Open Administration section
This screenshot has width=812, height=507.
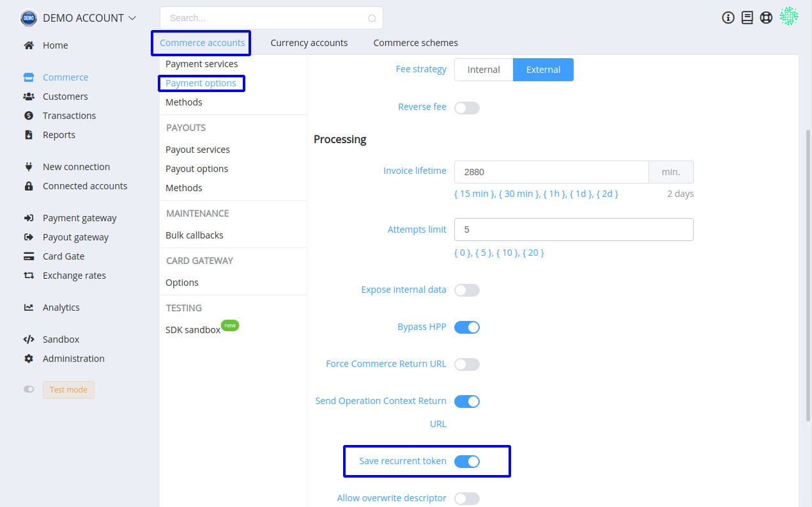click(x=73, y=359)
